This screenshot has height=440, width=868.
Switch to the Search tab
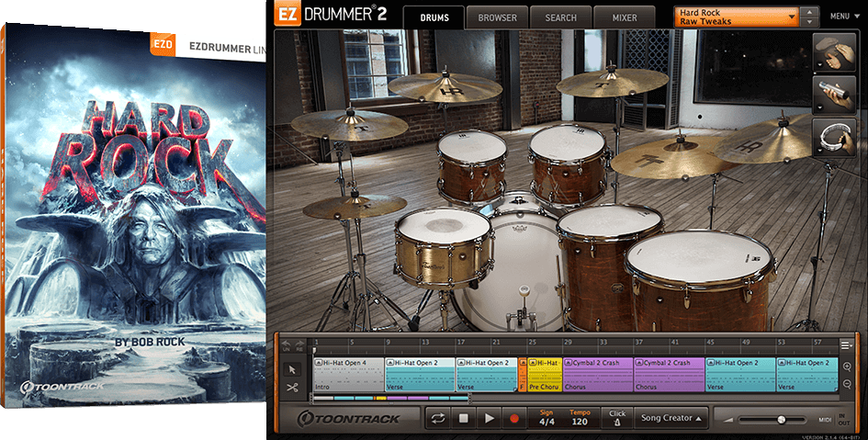point(561,17)
